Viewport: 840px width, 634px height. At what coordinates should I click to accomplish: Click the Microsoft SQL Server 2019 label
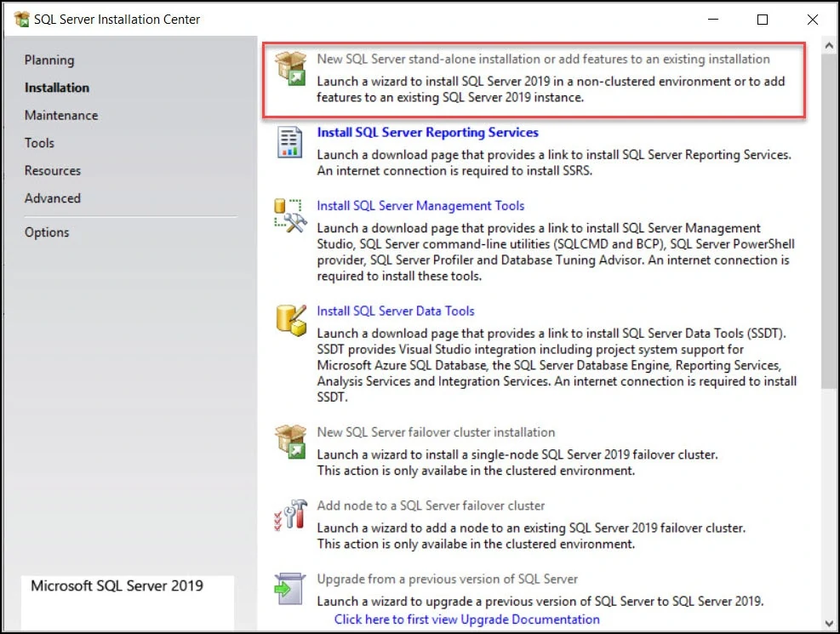click(x=117, y=585)
